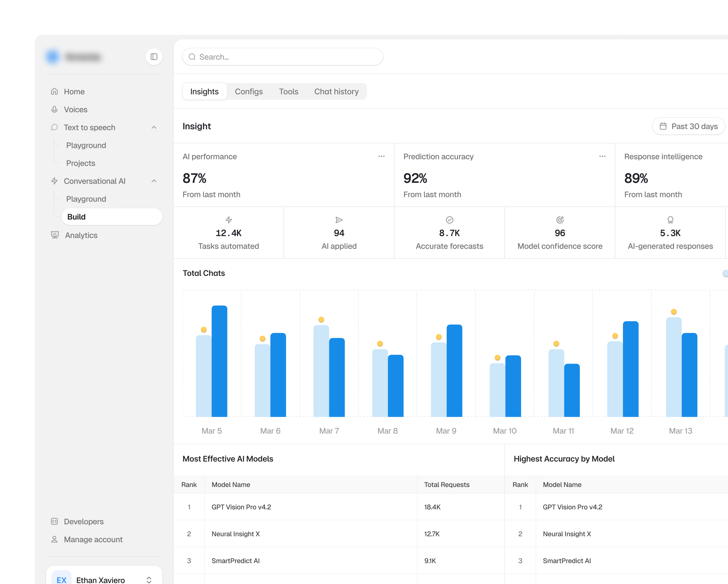
Task: Click the Developers code icon
Action: [x=54, y=521]
